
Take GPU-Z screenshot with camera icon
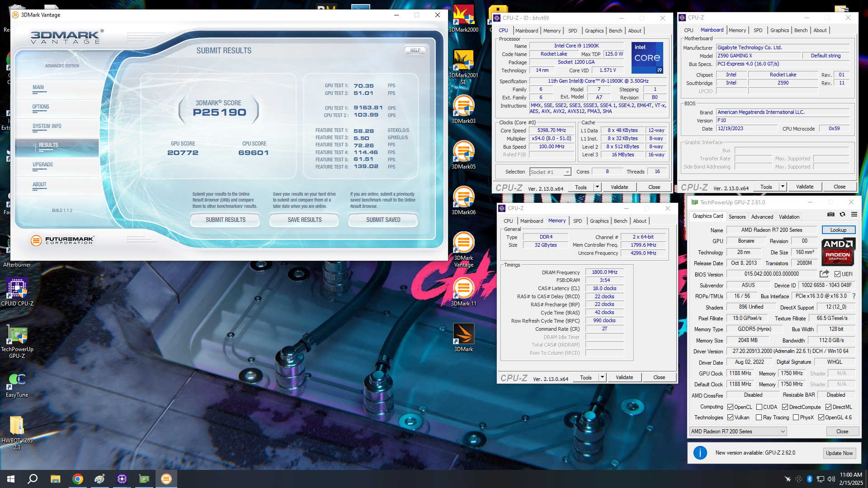(831, 214)
